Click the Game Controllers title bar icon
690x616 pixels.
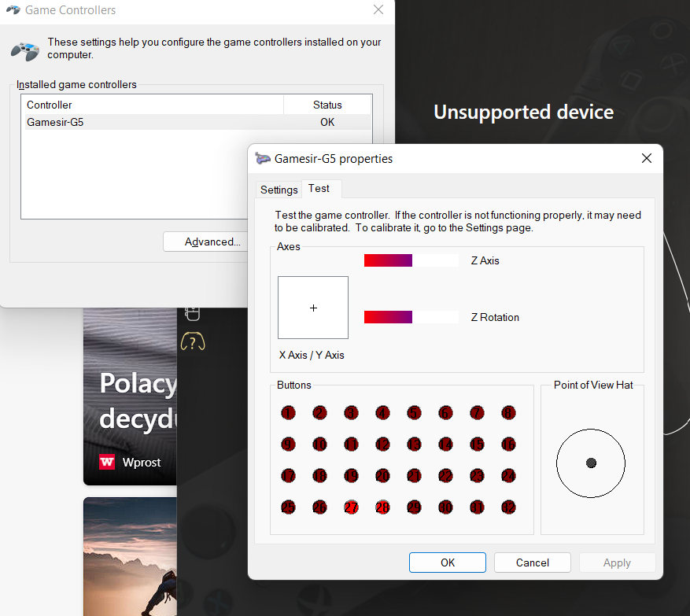[13, 9]
